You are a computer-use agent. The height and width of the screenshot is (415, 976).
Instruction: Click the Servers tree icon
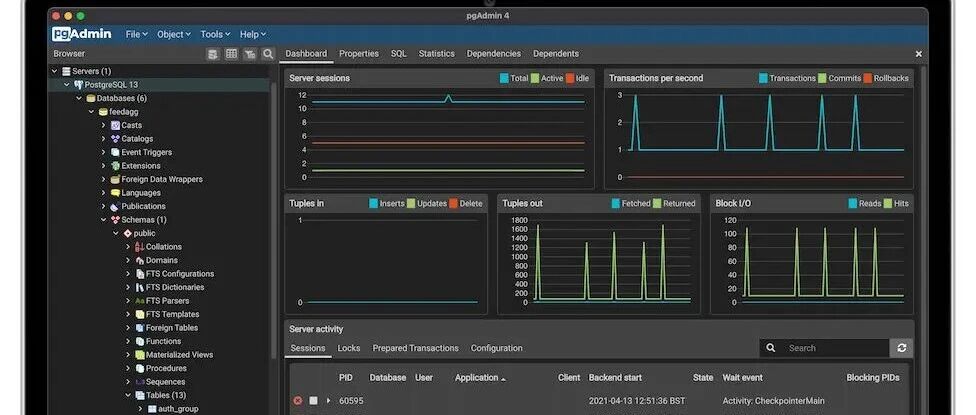[66, 71]
